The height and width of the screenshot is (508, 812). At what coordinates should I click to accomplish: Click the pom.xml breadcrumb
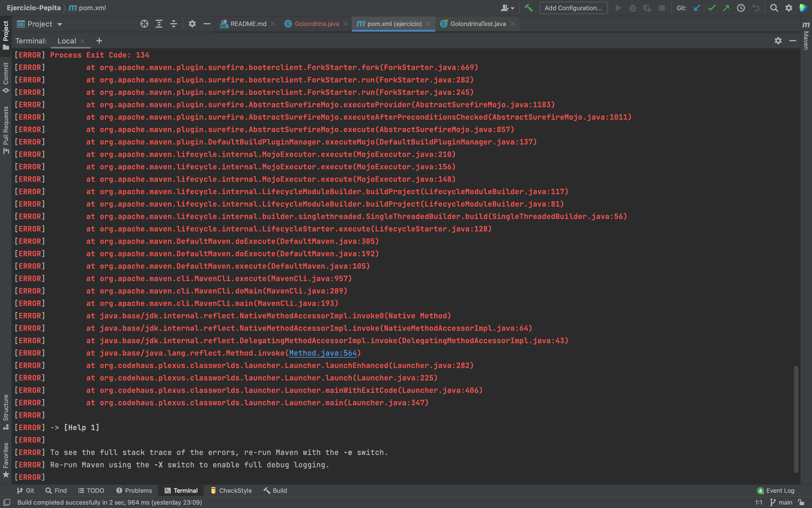point(88,8)
